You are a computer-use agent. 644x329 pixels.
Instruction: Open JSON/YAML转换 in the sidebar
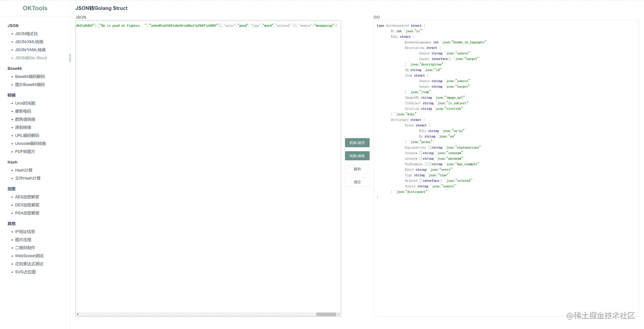pyautogui.click(x=30, y=50)
